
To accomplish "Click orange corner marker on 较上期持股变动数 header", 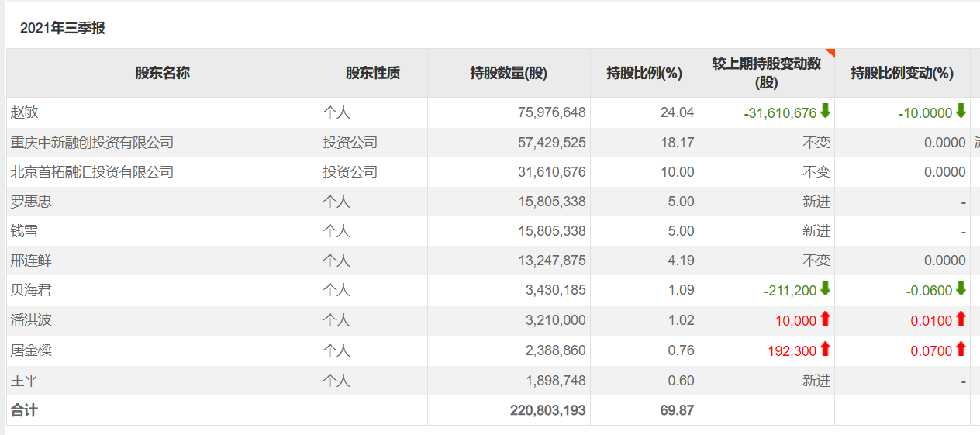I will click(x=830, y=53).
